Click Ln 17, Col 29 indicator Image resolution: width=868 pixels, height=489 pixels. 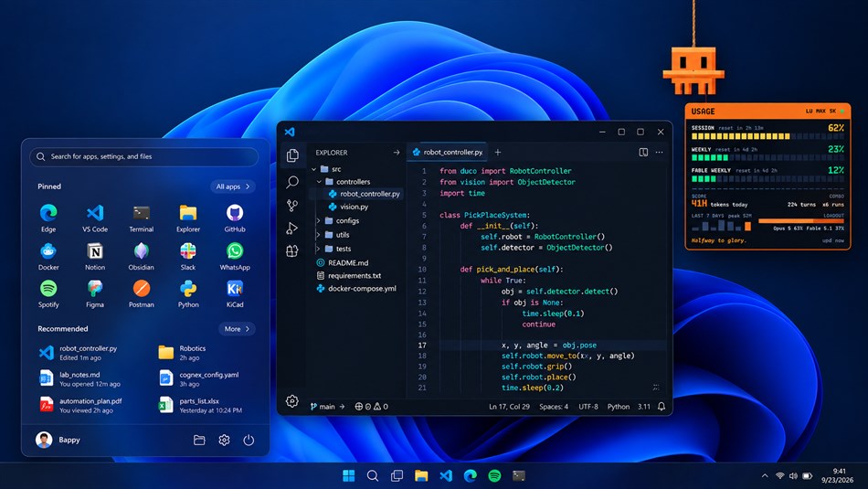pos(509,407)
